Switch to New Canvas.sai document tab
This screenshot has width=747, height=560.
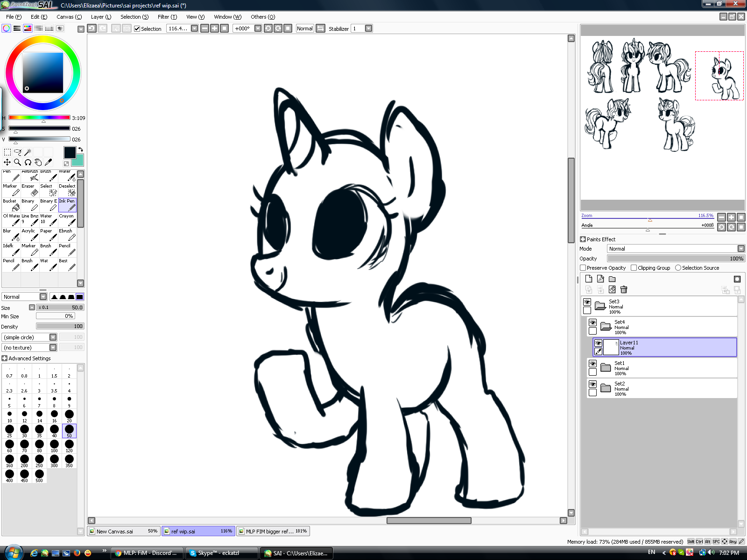[x=124, y=531]
